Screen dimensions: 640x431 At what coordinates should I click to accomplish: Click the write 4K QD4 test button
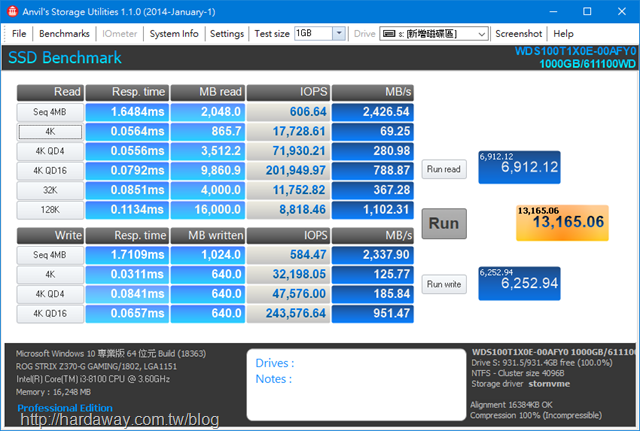tap(50, 294)
